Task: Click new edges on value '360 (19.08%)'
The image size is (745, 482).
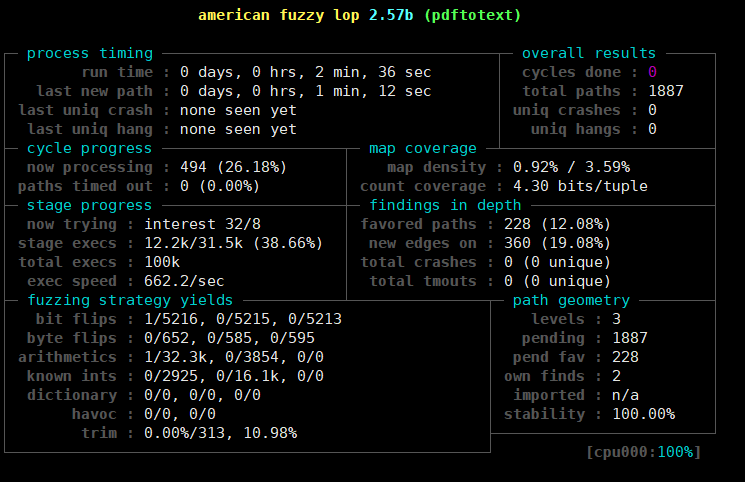Action: [557, 243]
